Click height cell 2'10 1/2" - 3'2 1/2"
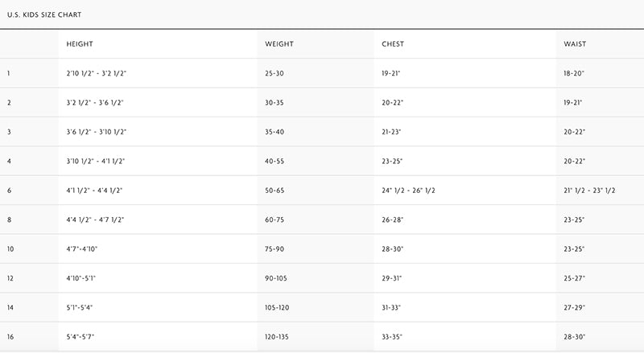Screen dimensions: 644x353 pos(97,73)
